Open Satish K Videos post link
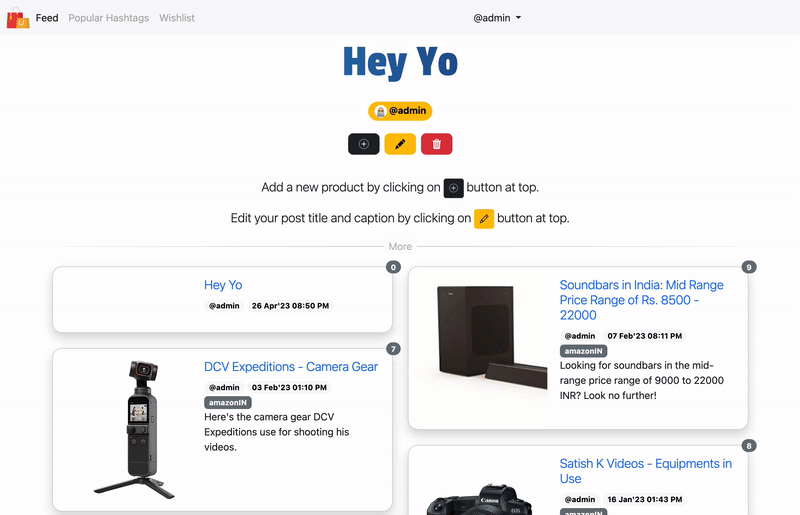800x515 pixels. (645, 471)
